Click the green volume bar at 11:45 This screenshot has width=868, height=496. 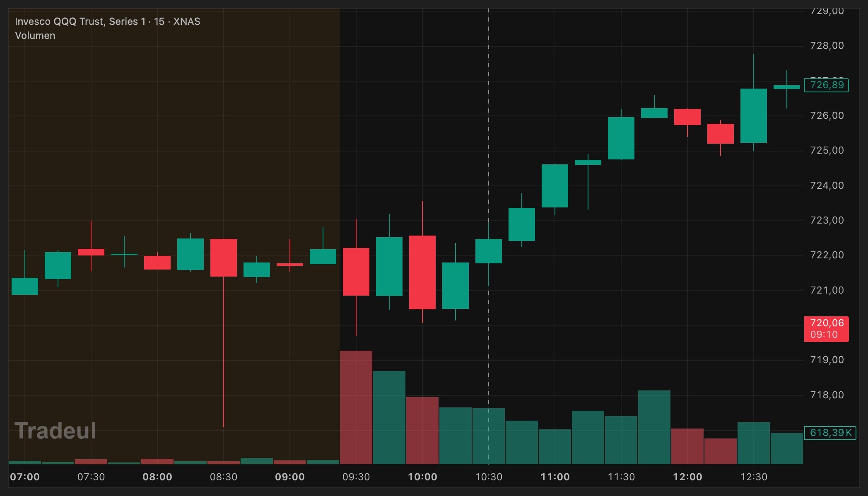(654, 427)
